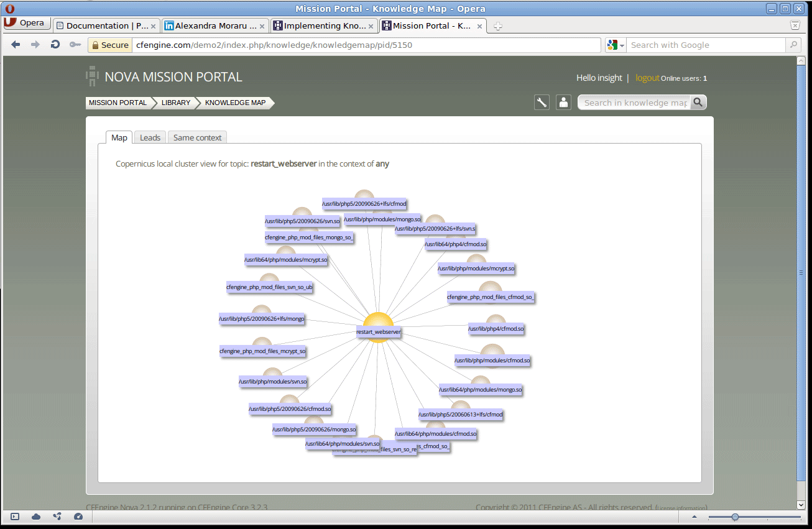Click the /usr/lib/php4/cfmod.so node
Image resolution: width=812 pixels, height=529 pixels.
pos(496,328)
